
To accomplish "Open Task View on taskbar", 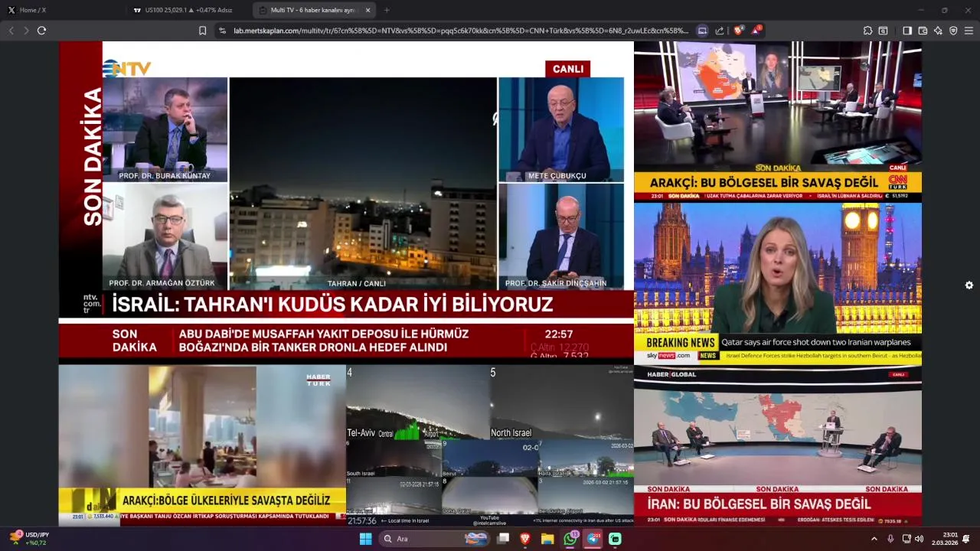I will (x=503, y=539).
